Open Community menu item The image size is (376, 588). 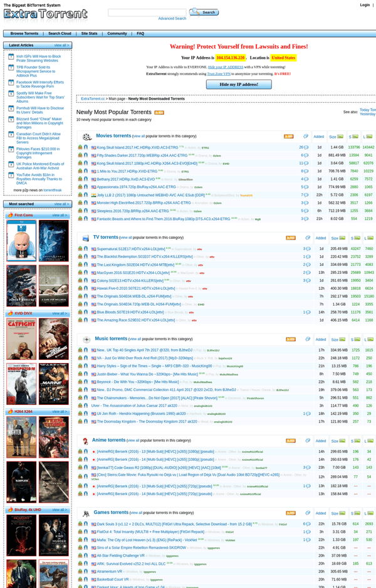[117, 33]
